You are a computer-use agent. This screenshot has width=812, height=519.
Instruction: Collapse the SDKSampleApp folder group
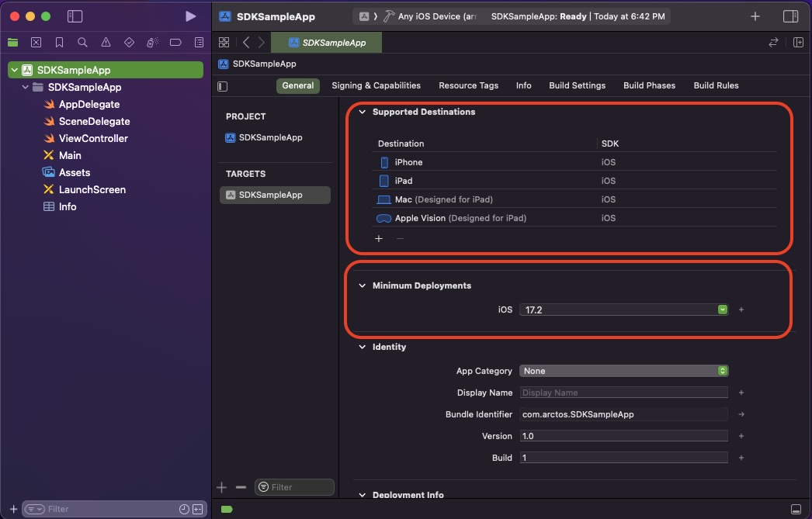[26, 88]
